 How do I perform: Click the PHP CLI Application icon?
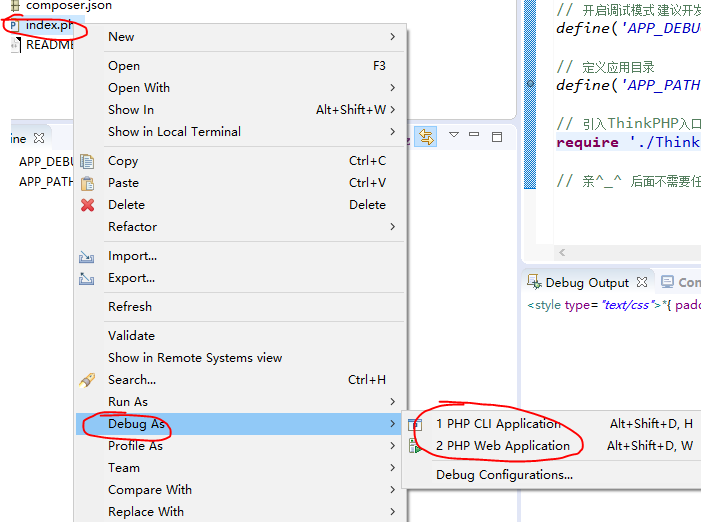pos(415,425)
